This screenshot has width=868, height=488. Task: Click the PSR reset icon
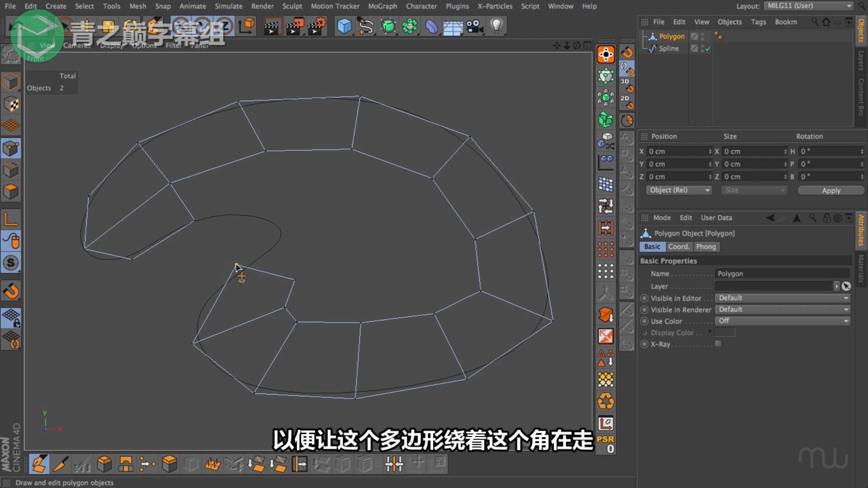point(605,444)
